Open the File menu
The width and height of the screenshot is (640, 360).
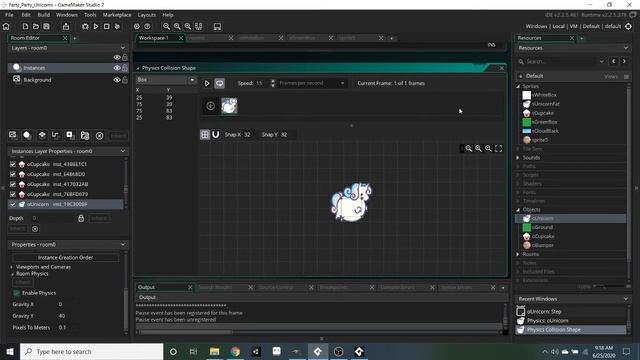coord(9,15)
